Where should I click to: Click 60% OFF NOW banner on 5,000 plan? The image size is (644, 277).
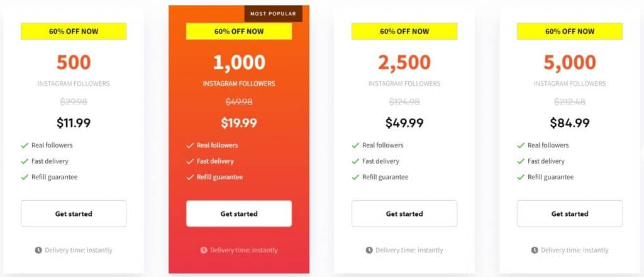(x=569, y=31)
